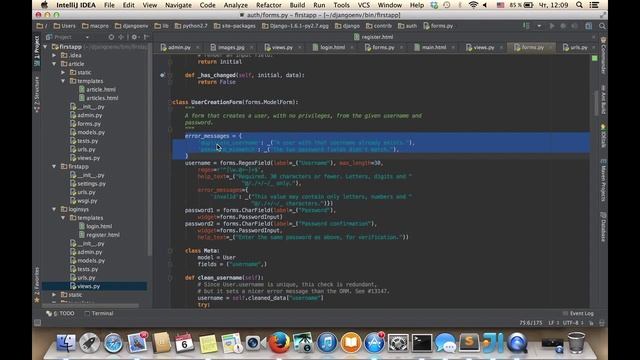Open the Ant Build side panel
This screenshot has height=360, width=640.
pyautogui.click(x=603, y=99)
